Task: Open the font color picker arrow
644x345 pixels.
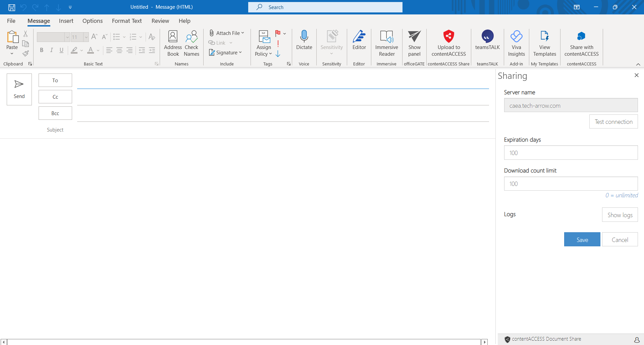Action: (98, 50)
